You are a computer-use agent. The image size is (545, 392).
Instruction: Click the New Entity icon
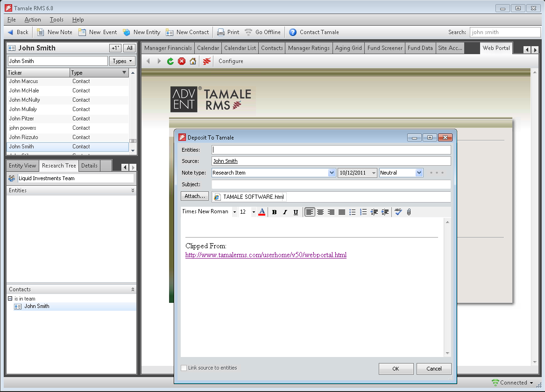[x=127, y=32]
